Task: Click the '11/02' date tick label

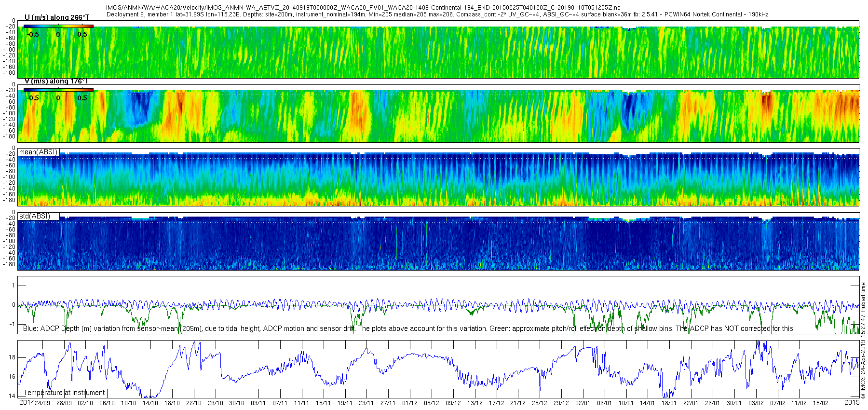Action: coord(799,403)
